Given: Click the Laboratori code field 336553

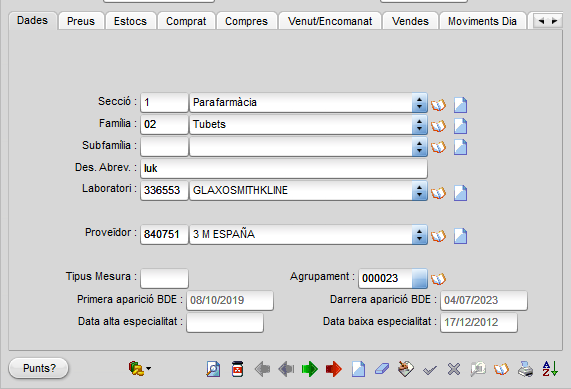Looking at the screenshot, I should click(x=164, y=190).
